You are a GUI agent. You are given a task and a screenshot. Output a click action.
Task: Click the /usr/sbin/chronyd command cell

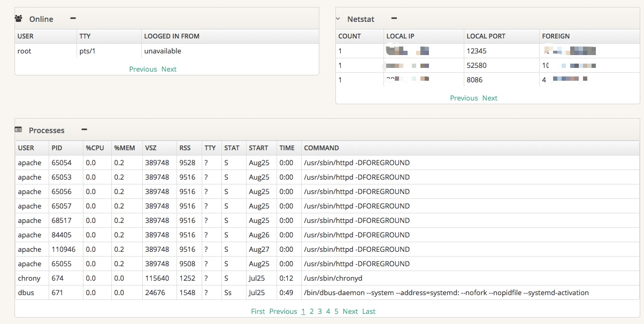tap(470, 278)
